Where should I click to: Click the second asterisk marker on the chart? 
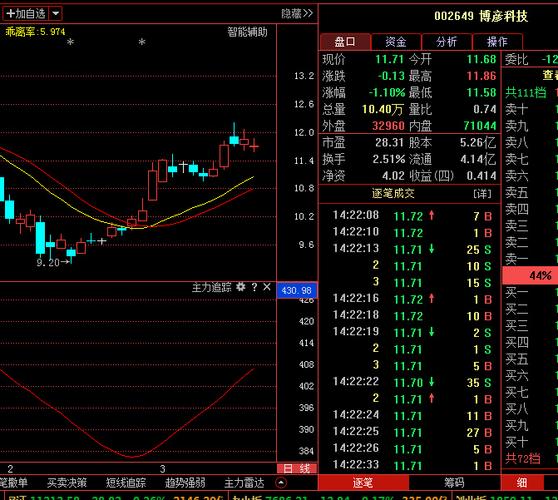(x=142, y=42)
